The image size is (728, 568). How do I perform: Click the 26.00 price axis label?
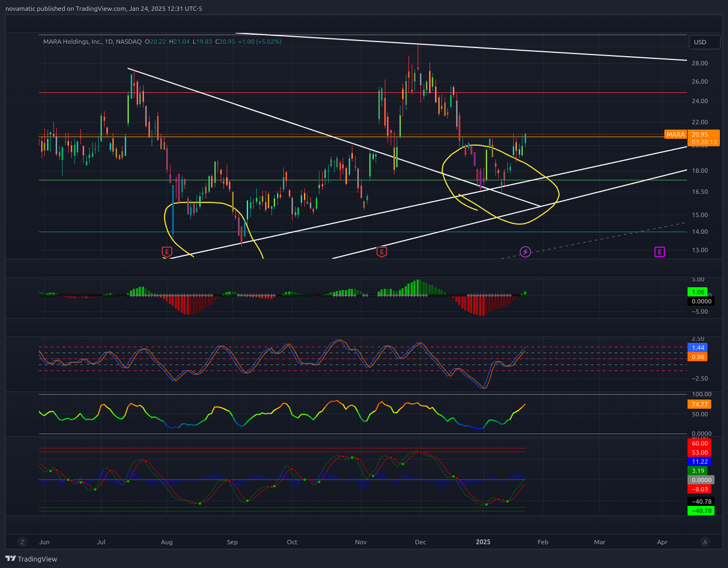(x=699, y=82)
